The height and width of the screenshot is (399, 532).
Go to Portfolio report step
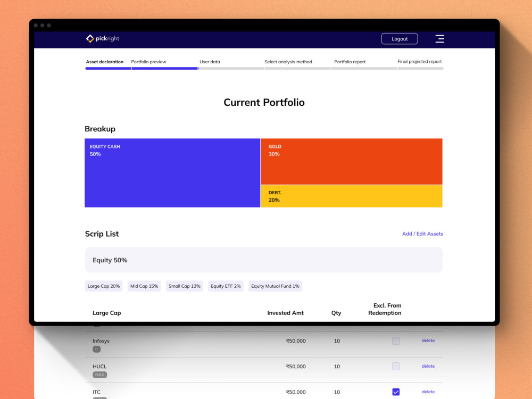click(350, 62)
